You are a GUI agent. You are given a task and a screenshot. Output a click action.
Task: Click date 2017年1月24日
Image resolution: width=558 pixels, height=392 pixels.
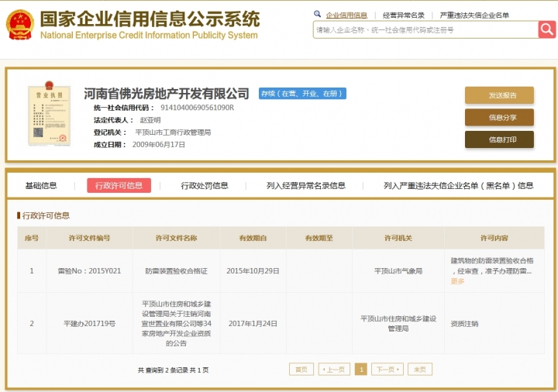(x=253, y=323)
